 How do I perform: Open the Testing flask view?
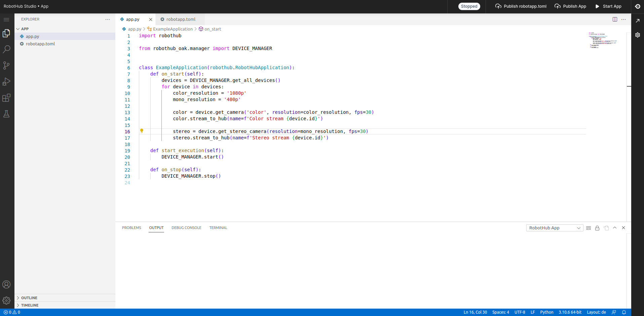tap(6, 114)
